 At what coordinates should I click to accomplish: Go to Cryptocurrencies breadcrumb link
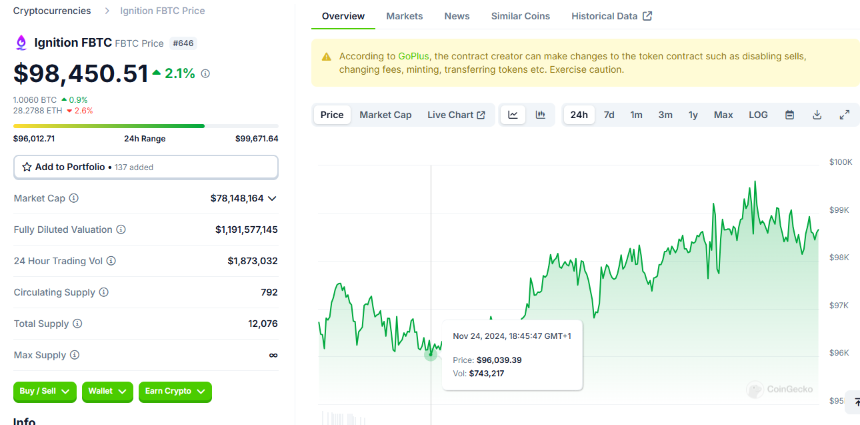(x=52, y=11)
